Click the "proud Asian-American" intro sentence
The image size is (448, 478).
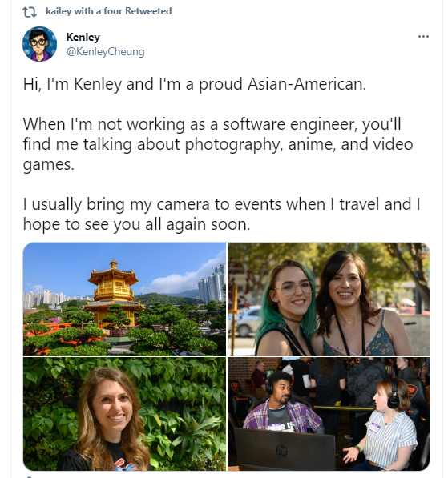[x=195, y=84]
